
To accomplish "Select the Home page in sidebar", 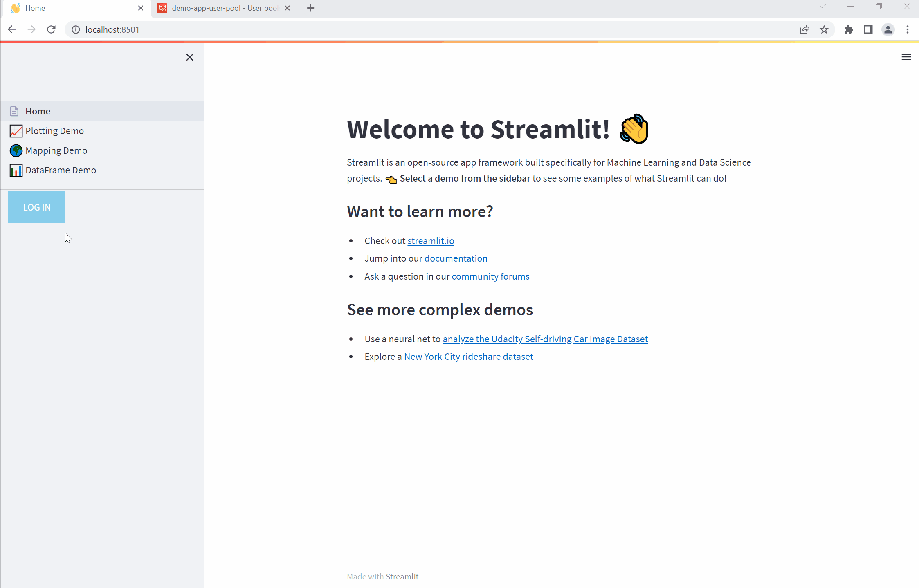I will [x=38, y=111].
